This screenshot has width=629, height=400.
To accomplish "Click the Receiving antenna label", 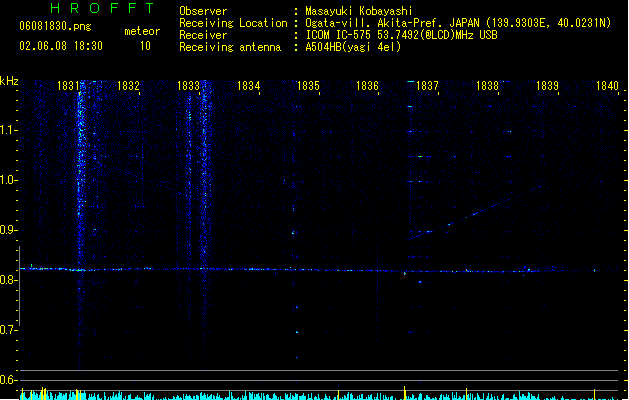I will coord(230,47).
